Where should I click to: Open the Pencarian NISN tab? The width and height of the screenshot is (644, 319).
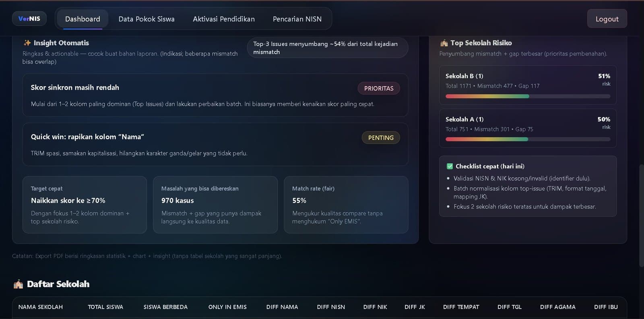[x=297, y=19]
